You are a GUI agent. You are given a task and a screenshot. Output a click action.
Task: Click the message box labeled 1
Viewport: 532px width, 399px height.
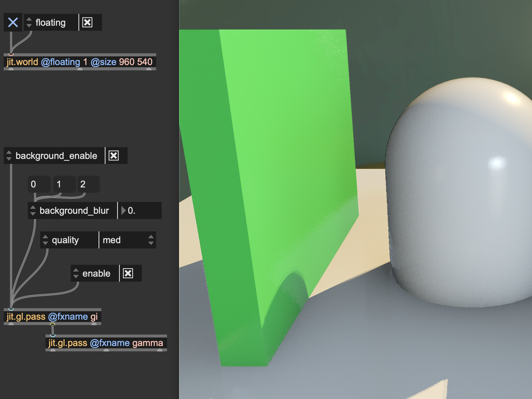click(64, 184)
